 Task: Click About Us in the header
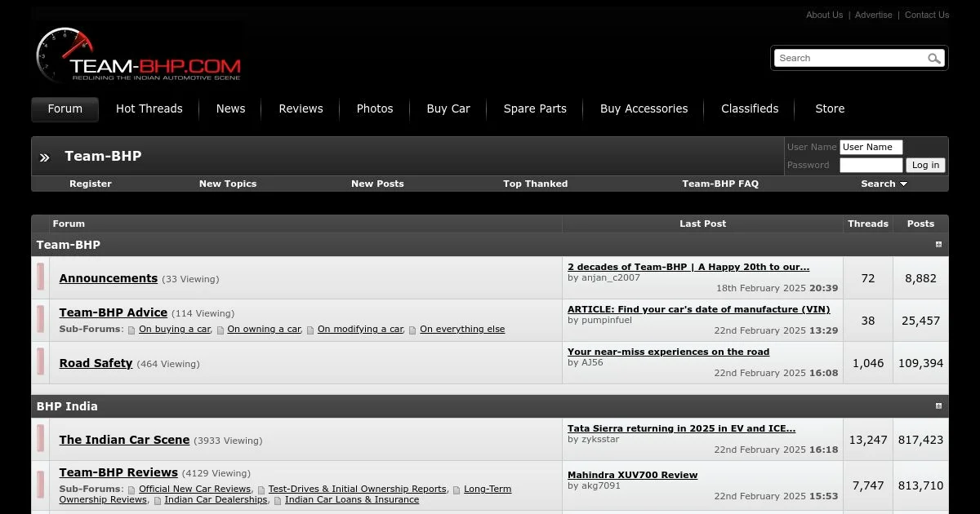[x=825, y=15]
